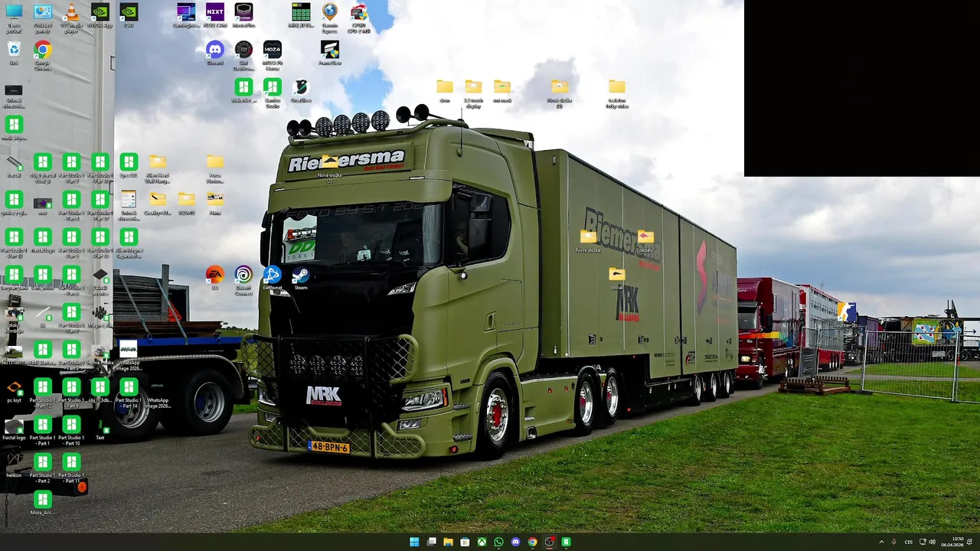Click the microphone tray icon
The image size is (980, 551).
(x=893, y=542)
